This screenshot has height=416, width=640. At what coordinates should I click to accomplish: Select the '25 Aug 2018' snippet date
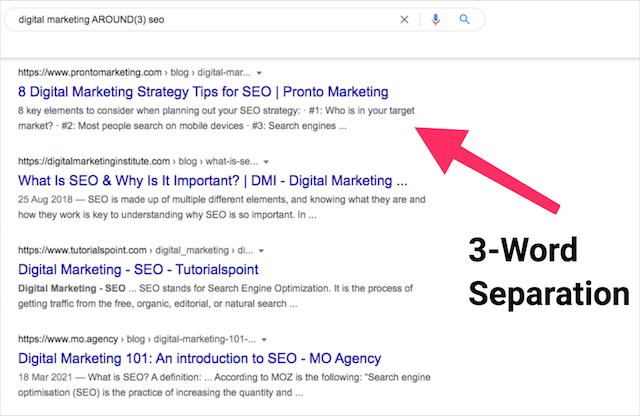tap(45, 200)
